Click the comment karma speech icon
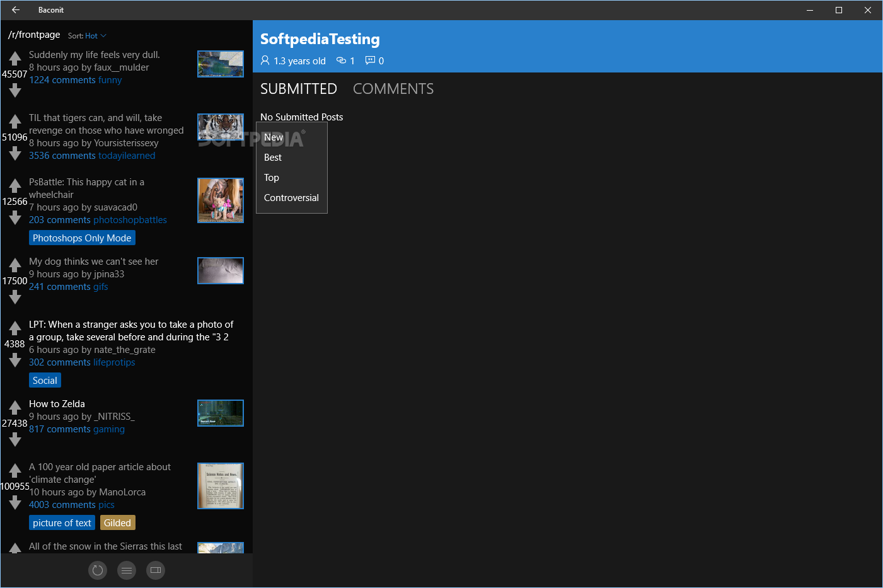 pyautogui.click(x=371, y=61)
